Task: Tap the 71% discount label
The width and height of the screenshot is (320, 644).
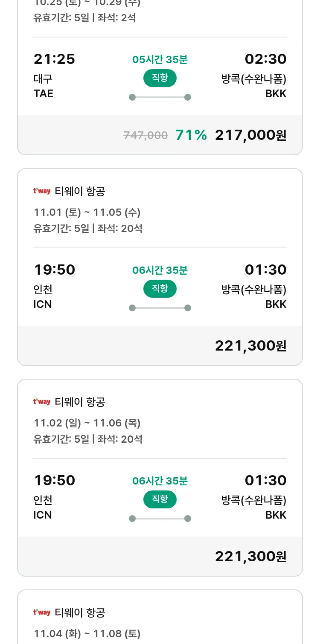Action: tap(191, 135)
